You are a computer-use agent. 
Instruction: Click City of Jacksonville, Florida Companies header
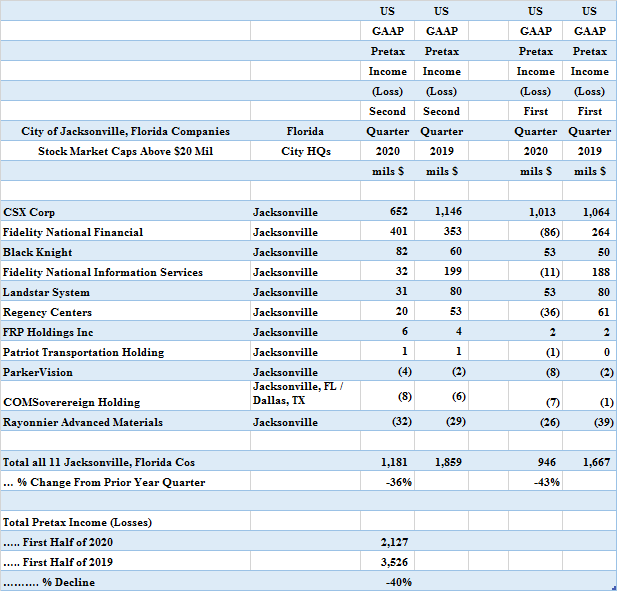click(x=126, y=131)
